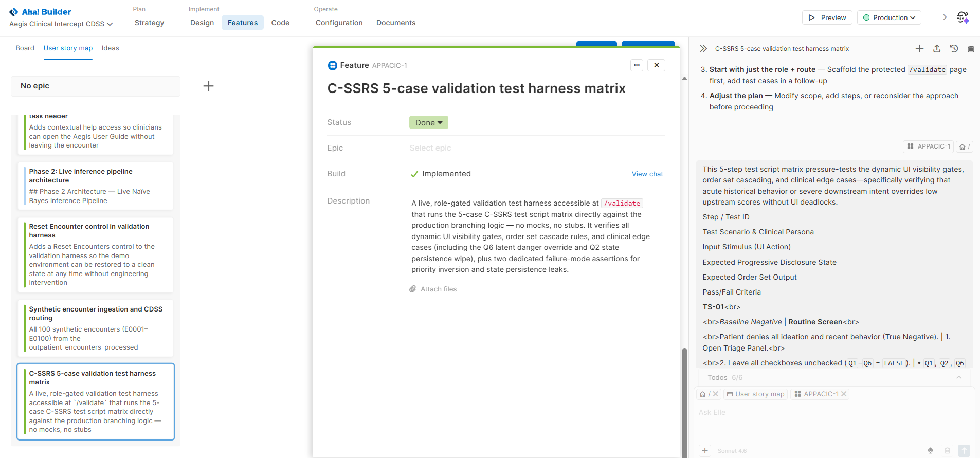
Task: Open the Configuration menu item
Action: click(339, 23)
